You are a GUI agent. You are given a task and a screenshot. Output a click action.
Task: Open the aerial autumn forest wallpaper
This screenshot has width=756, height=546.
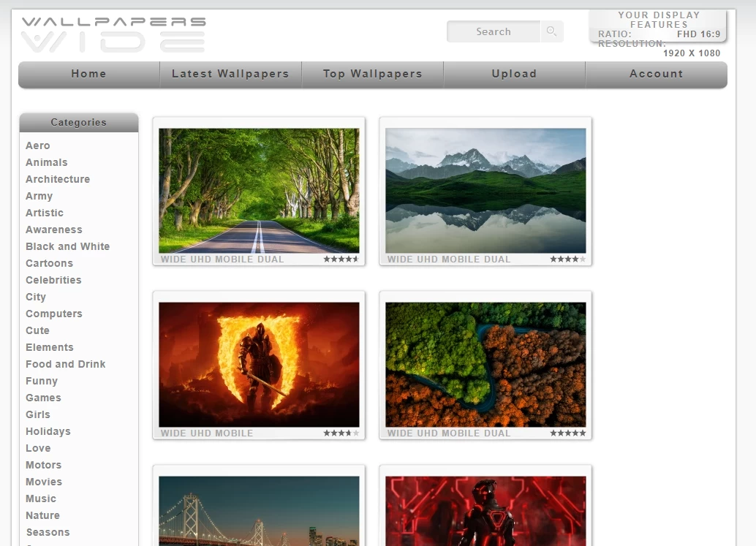[x=485, y=365]
